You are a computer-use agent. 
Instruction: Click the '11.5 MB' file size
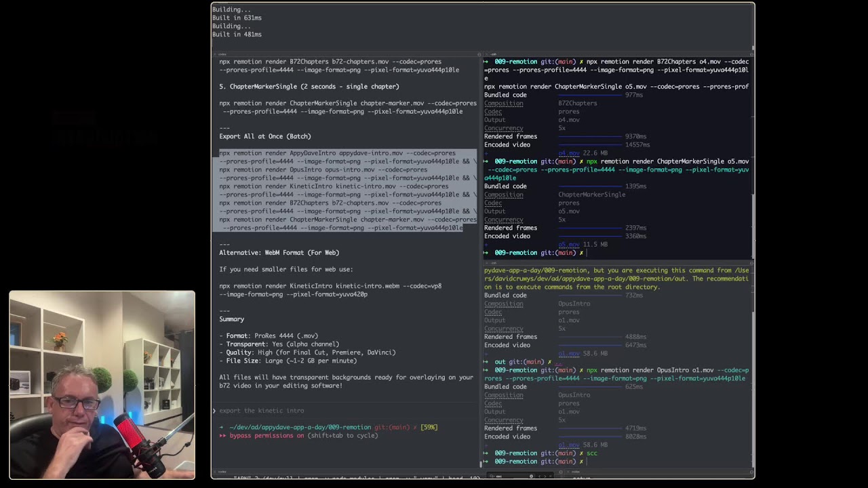pos(595,245)
